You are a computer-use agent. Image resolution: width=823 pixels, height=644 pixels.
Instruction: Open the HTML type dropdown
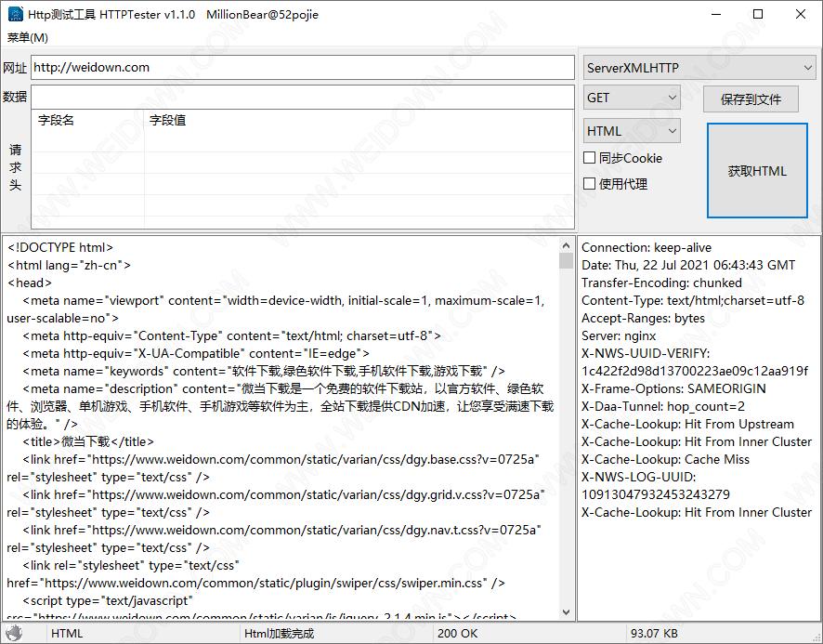click(632, 131)
